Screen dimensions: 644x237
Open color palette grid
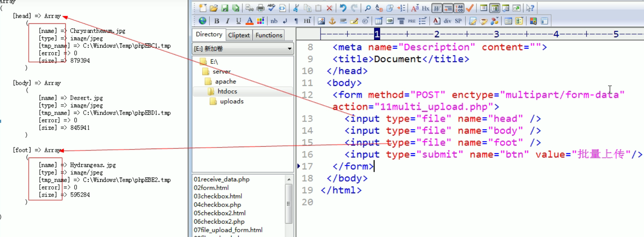[261, 21]
